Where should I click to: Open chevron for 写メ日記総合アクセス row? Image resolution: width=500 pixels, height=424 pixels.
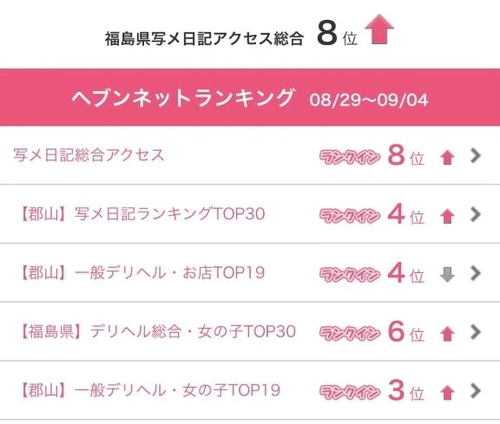click(476, 156)
